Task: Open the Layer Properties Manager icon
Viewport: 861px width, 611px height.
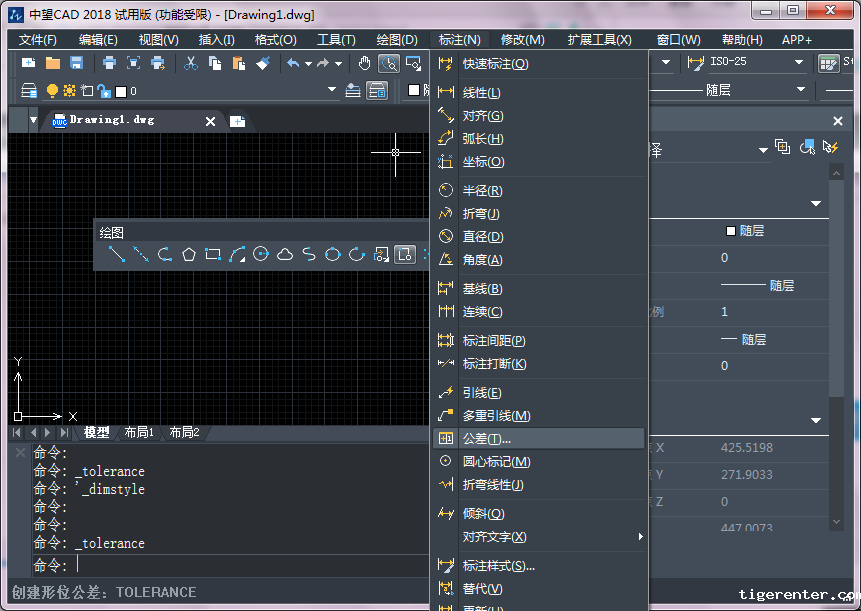Action: (29, 91)
